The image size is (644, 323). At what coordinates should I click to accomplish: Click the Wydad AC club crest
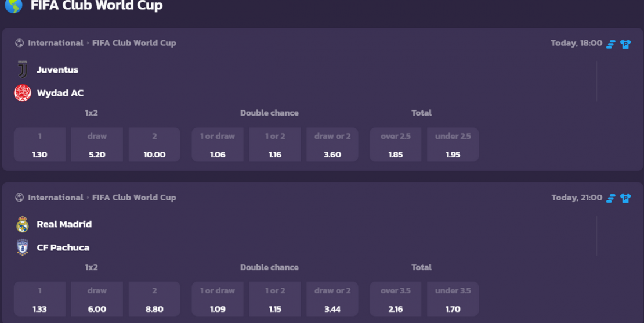23,93
